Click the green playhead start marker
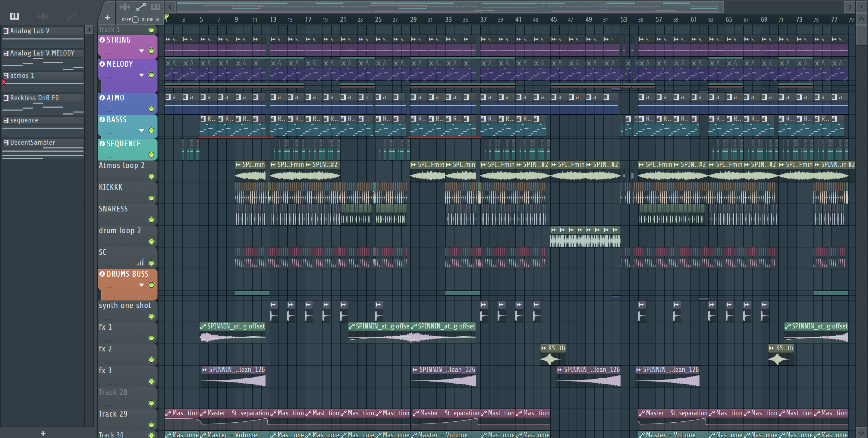868x438 pixels. click(x=167, y=17)
